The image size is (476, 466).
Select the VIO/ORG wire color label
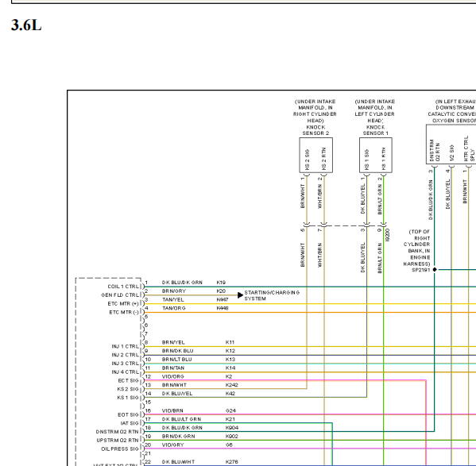coord(172,376)
